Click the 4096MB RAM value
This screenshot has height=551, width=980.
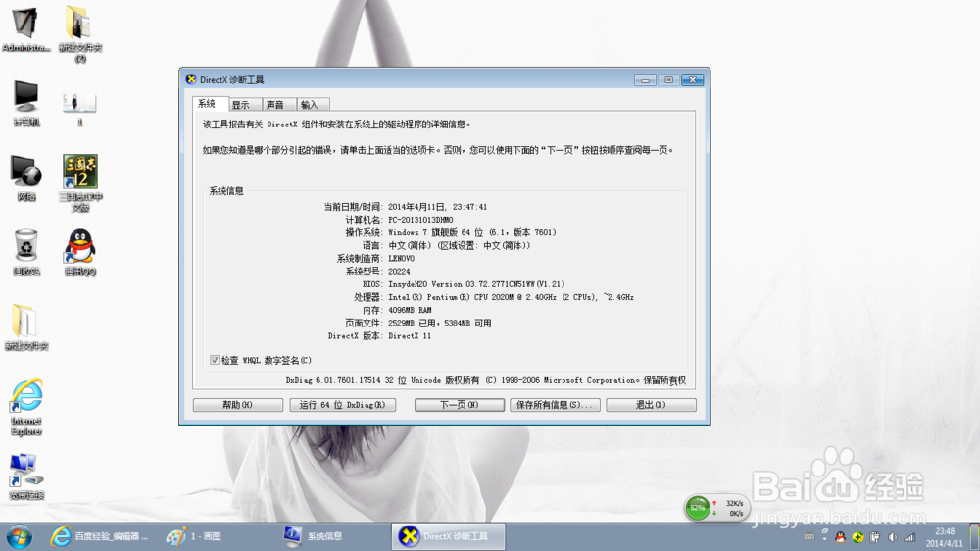(x=410, y=310)
